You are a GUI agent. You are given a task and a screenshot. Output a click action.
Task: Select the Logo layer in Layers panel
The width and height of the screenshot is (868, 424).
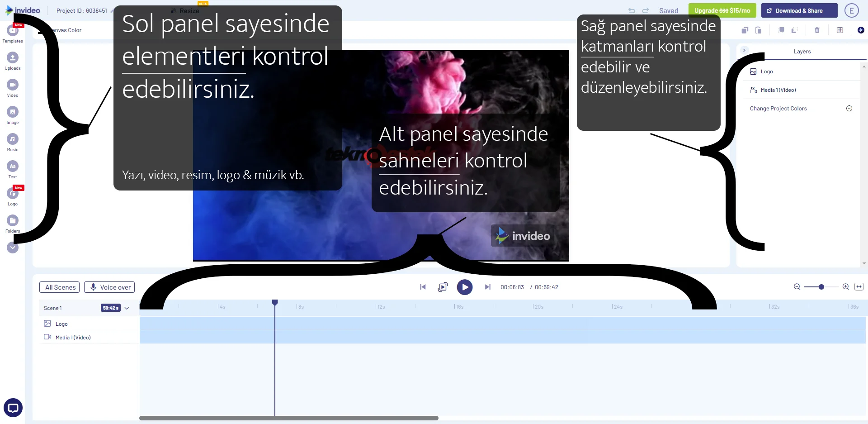click(802, 71)
